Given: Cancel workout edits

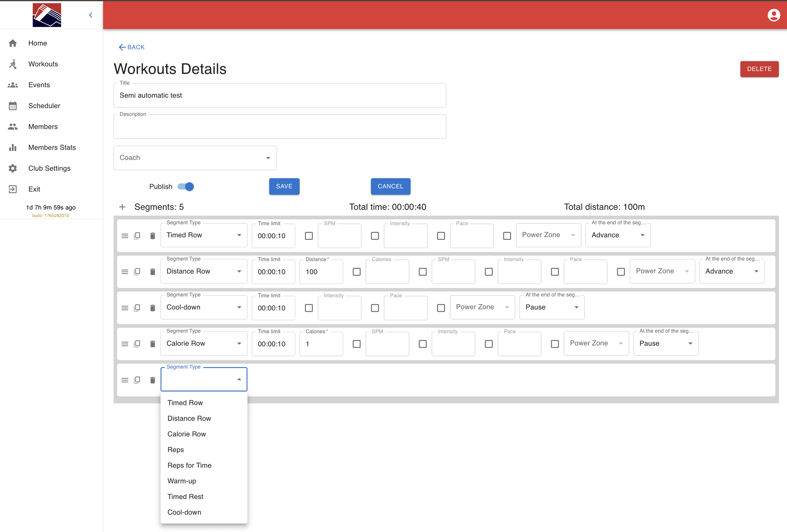Looking at the screenshot, I should click(x=390, y=186).
